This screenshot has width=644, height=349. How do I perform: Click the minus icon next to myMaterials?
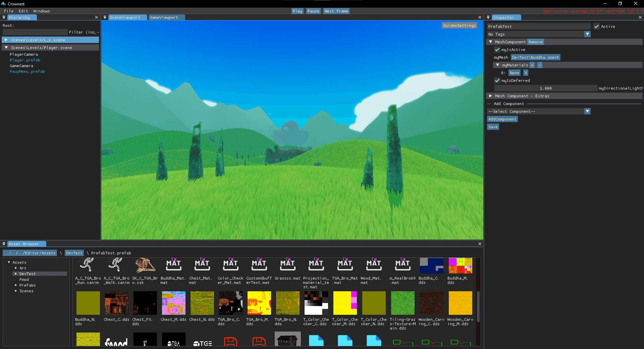click(x=540, y=65)
